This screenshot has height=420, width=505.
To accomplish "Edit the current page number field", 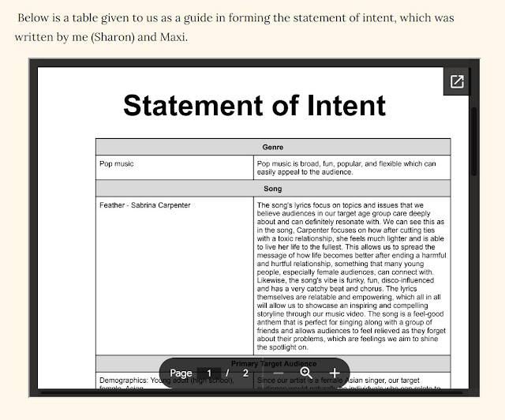I will click(x=209, y=373).
